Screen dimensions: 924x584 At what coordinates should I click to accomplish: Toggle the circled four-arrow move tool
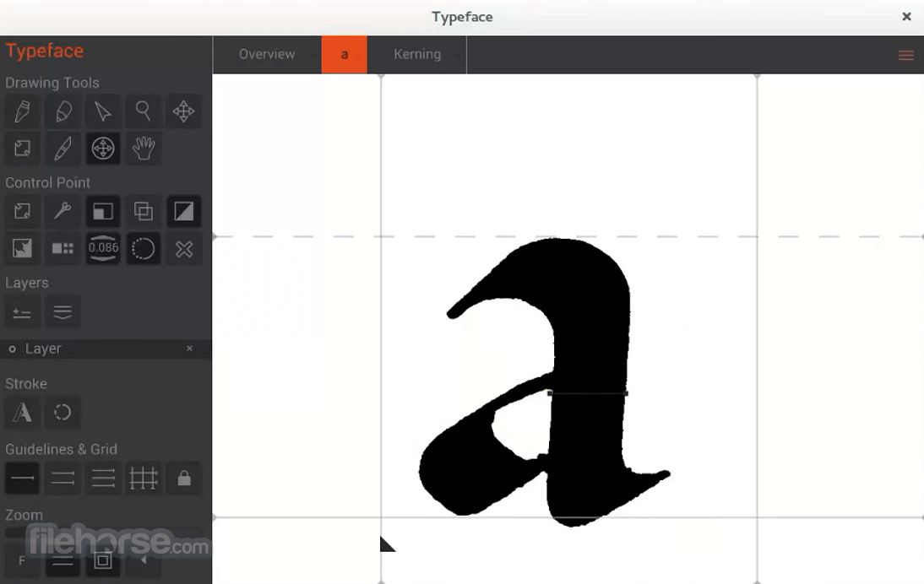click(103, 149)
